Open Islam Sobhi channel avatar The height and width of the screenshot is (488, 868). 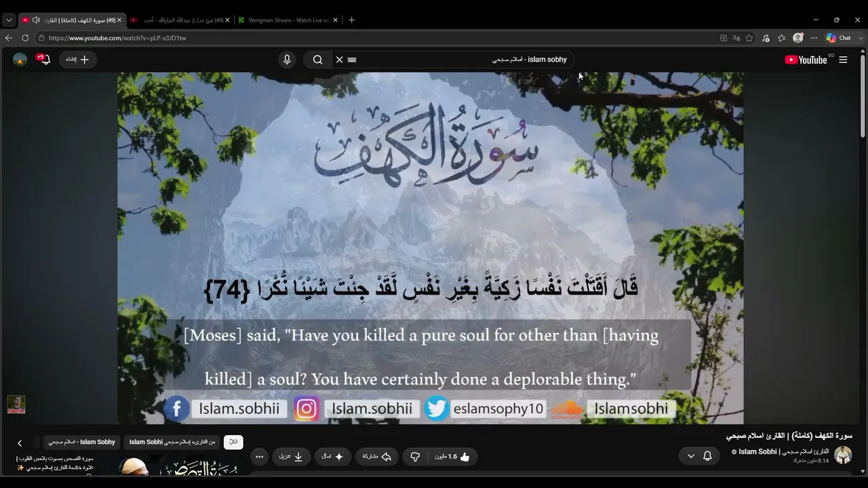[843, 455]
